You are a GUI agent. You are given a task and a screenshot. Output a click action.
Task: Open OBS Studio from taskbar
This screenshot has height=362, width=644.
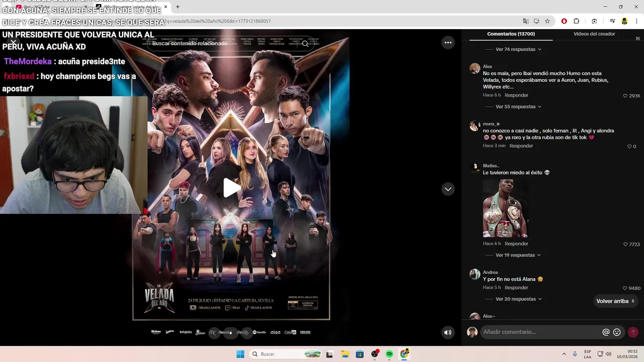point(374,354)
